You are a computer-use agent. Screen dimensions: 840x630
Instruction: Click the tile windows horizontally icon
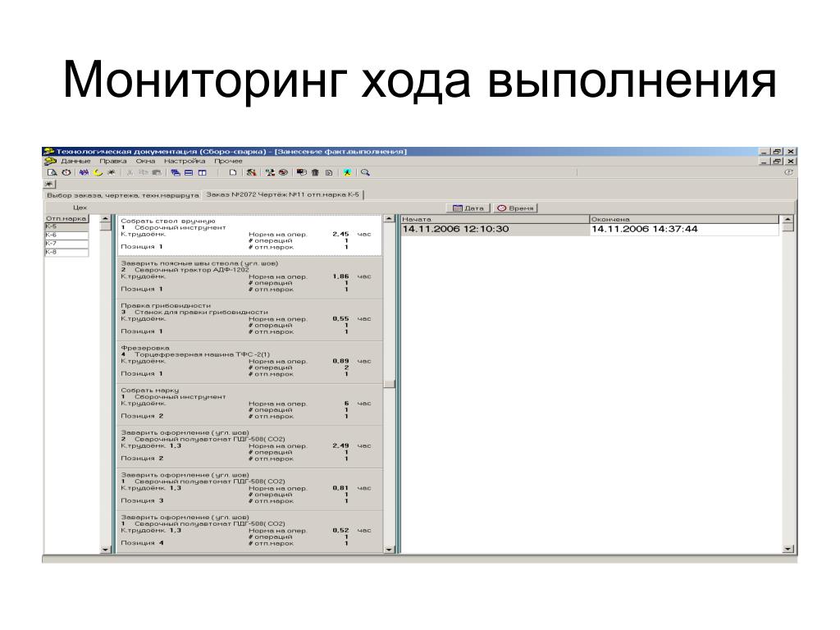point(189,172)
